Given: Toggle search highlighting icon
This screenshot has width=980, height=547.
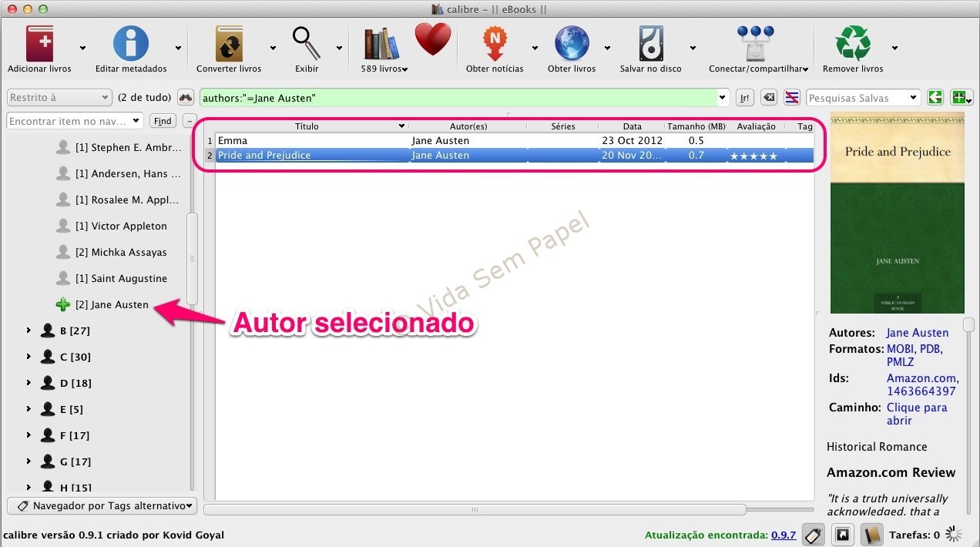Looking at the screenshot, I should [791, 98].
